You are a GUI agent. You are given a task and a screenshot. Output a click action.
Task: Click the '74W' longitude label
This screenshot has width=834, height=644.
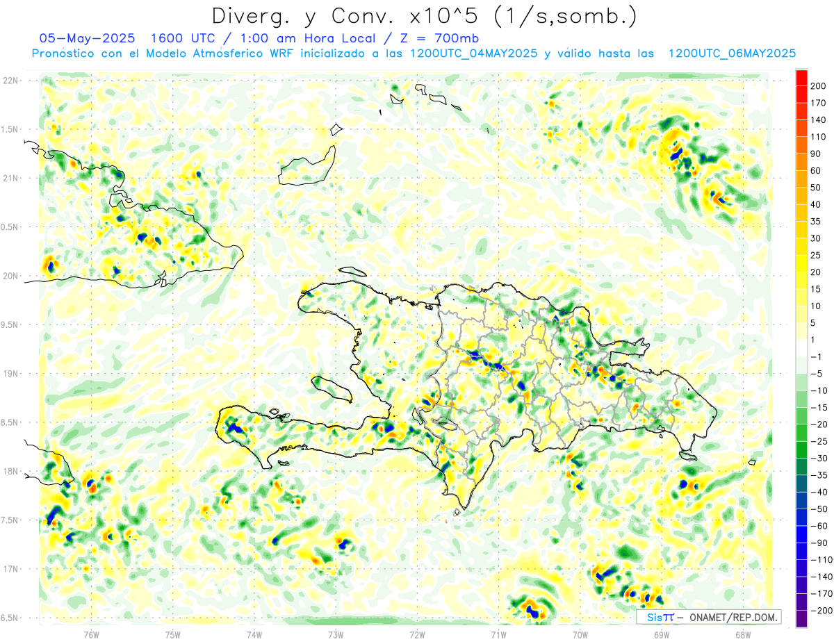pos(254,634)
